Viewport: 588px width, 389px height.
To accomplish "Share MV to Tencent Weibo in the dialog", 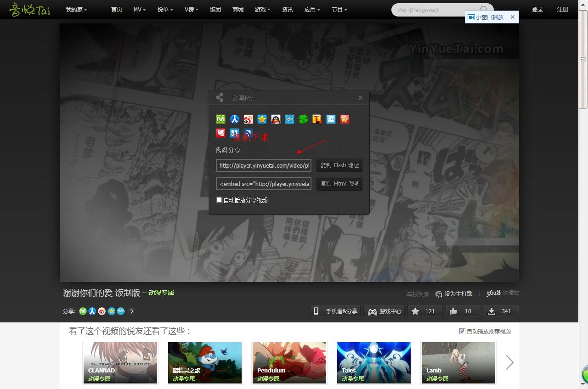I will coord(289,119).
